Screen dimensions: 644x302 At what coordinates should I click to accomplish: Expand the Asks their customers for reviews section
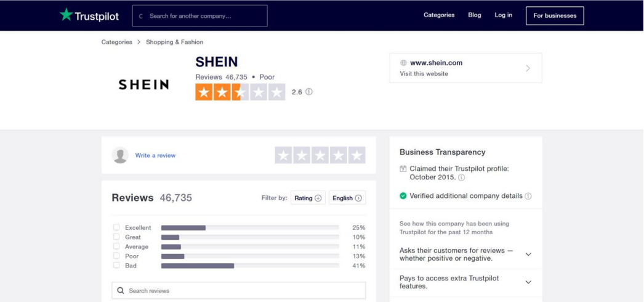tap(528, 254)
